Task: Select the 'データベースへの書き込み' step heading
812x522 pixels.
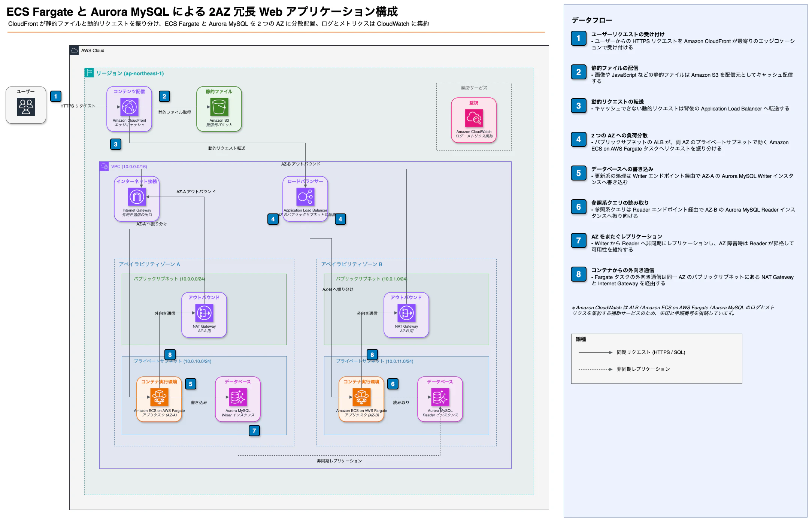Action: coord(622,169)
